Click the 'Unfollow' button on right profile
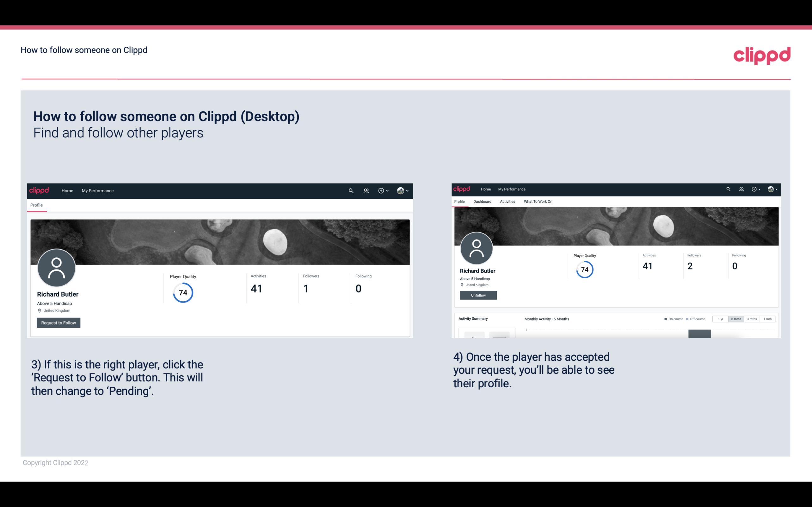812x507 pixels. point(477,295)
